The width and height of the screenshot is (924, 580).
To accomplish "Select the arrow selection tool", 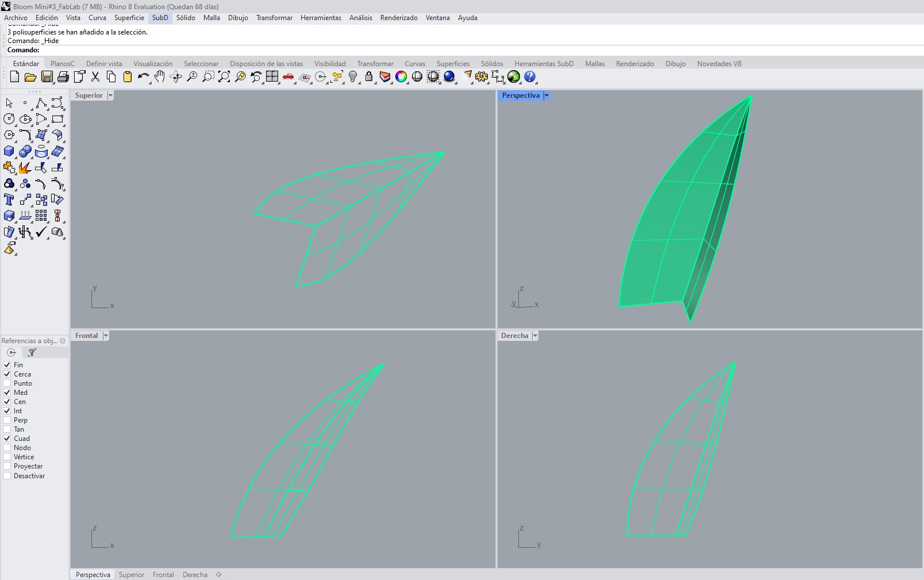I will tap(9, 103).
